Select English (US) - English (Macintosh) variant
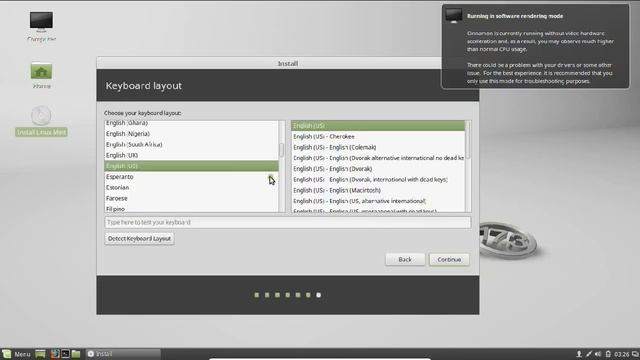 coord(378,190)
